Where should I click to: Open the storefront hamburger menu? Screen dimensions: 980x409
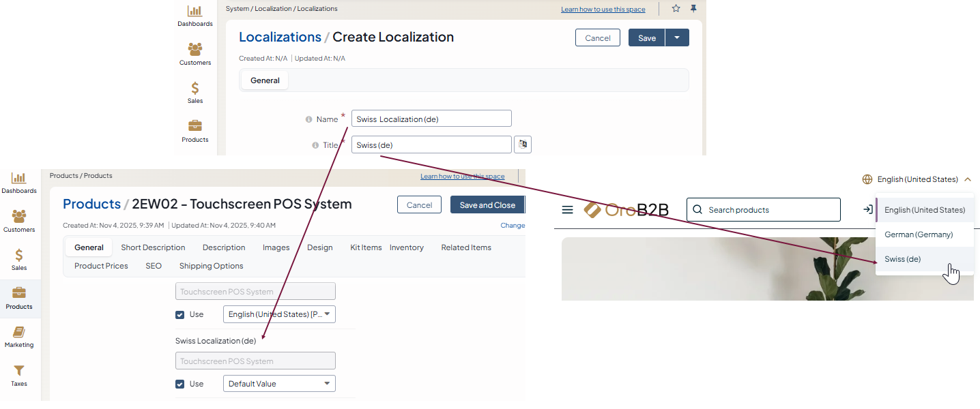567,210
